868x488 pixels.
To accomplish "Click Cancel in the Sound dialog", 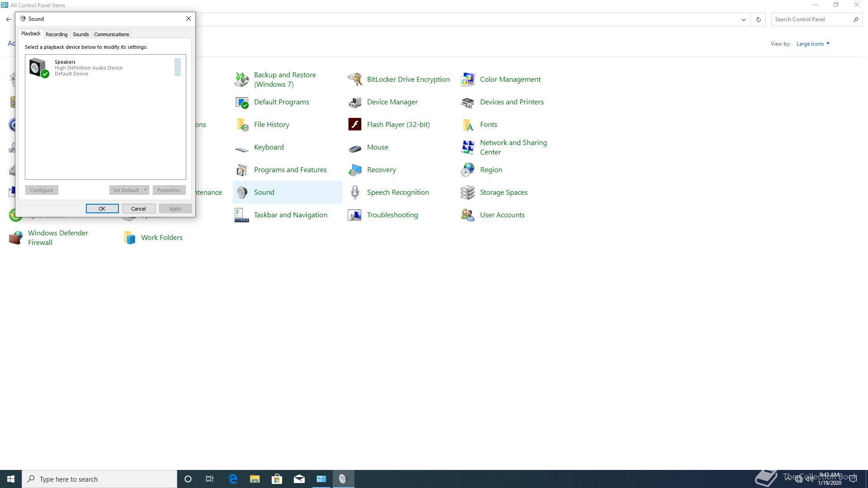I will click(x=138, y=209).
